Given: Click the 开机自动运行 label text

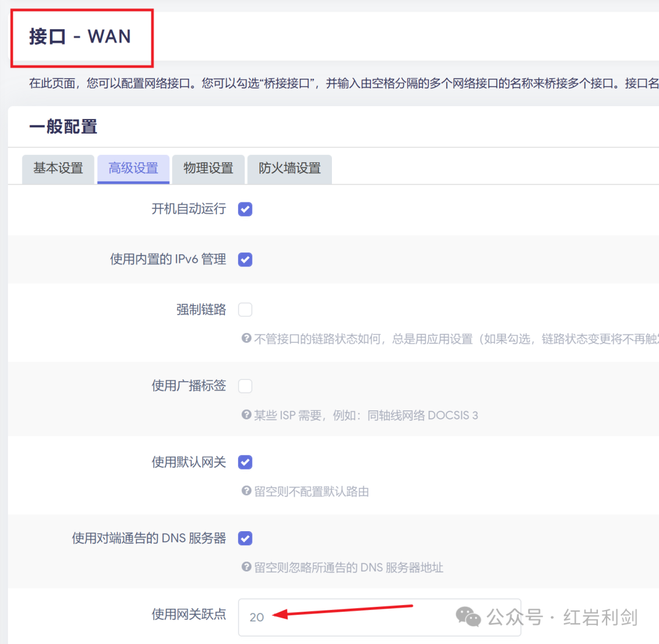Looking at the screenshot, I should (189, 209).
